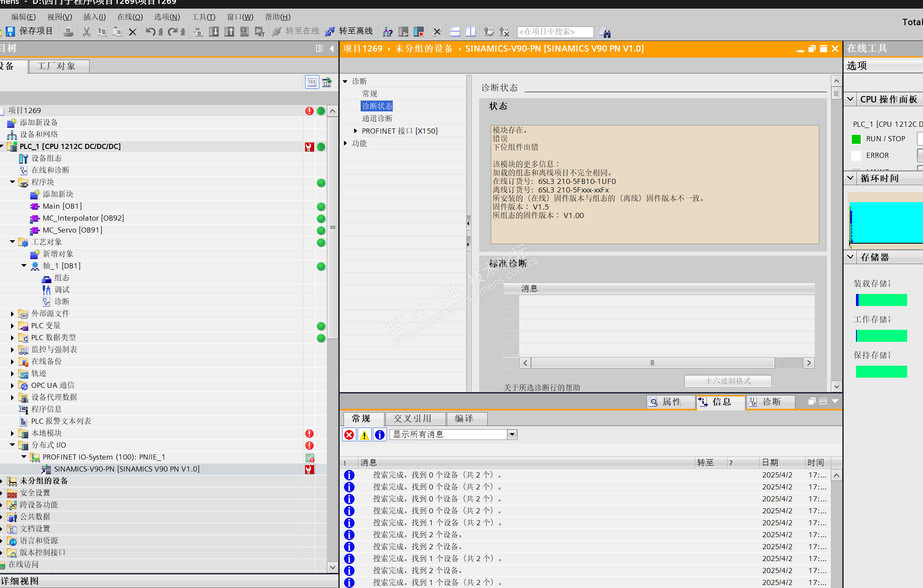Click the 关于所选诊断行的帮助 link
Viewport: 923px width, 588px height.
(542, 387)
